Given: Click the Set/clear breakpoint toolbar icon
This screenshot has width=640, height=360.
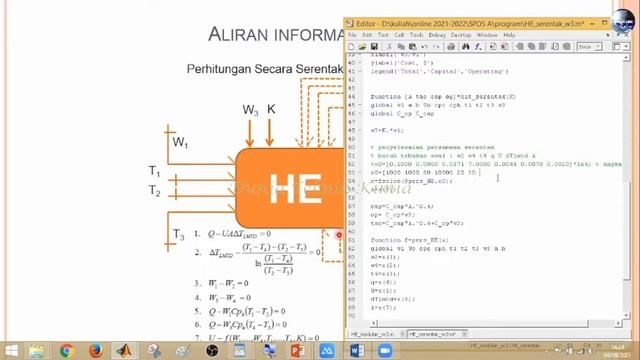Looking at the screenshot, I should (x=493, y=47).
